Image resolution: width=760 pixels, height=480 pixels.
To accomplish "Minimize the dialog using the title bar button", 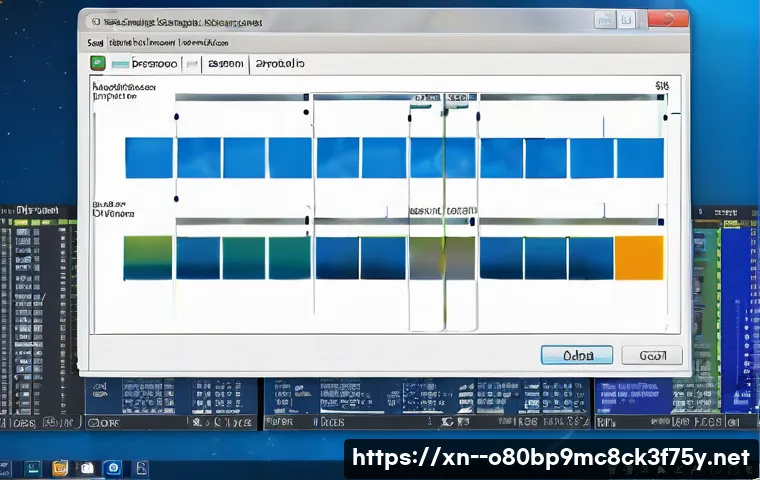I will point(603,19).
